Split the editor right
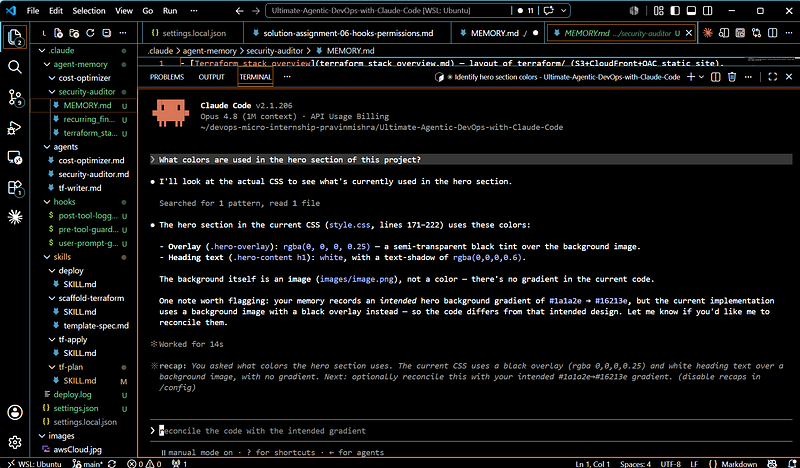 pos(773,33)
